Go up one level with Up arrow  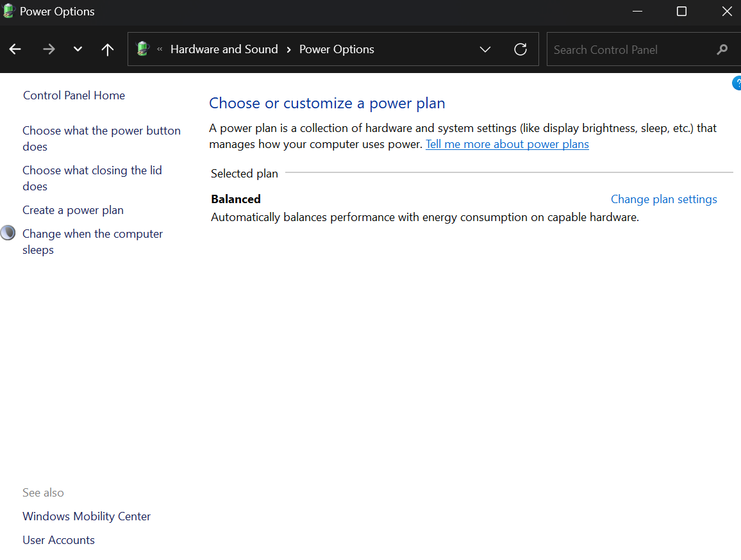click(108, 50)
